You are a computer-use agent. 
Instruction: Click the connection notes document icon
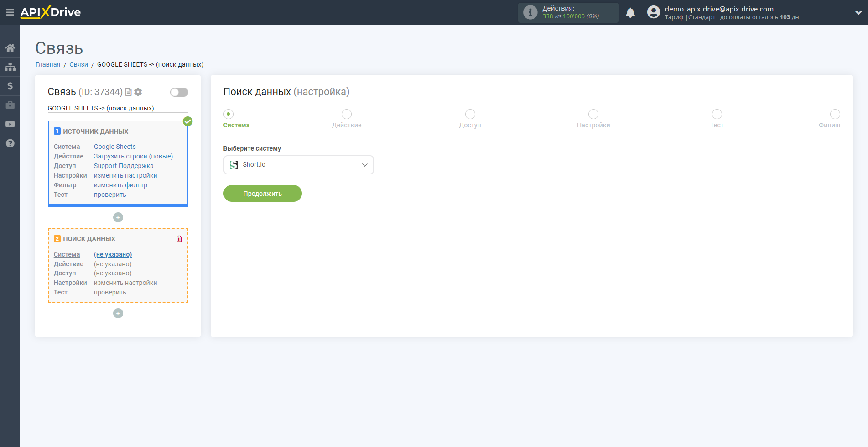pos(129,92)
